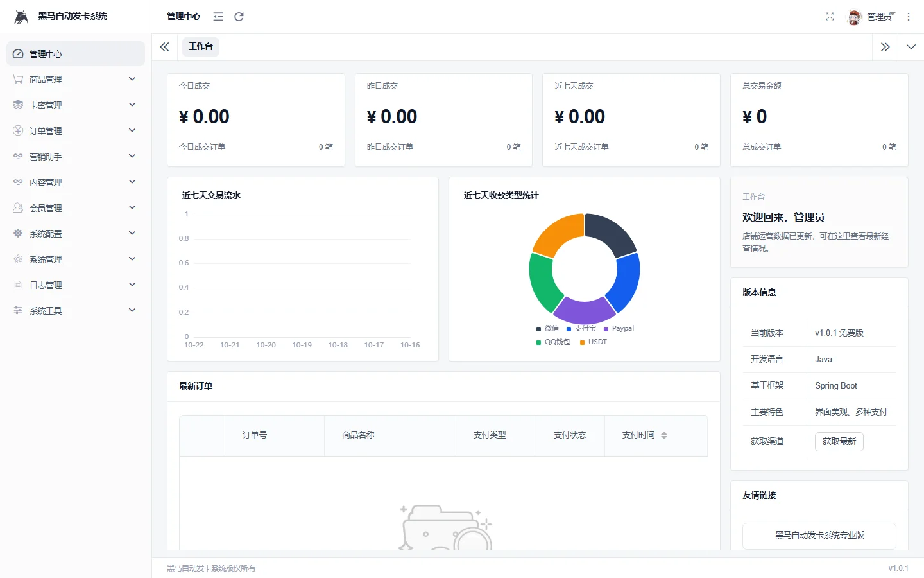Image resolution: width=924 pixels, height=578 pixels.
Task: Open the tab options dropdown chevron
Action: point(911,47)
